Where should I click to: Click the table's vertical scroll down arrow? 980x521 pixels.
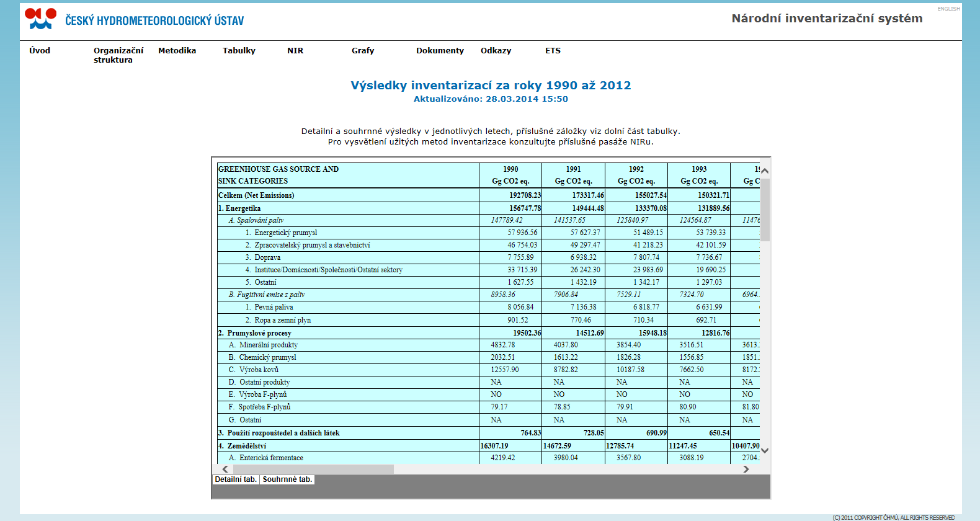pos(765,451)
